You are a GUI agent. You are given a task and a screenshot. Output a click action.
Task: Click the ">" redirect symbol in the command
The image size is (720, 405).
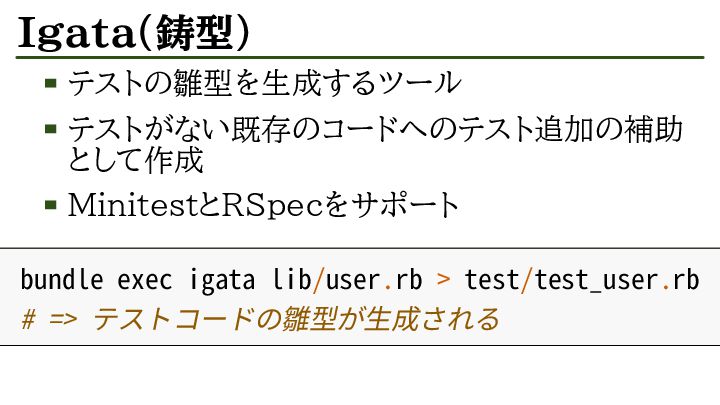(444, 280)
